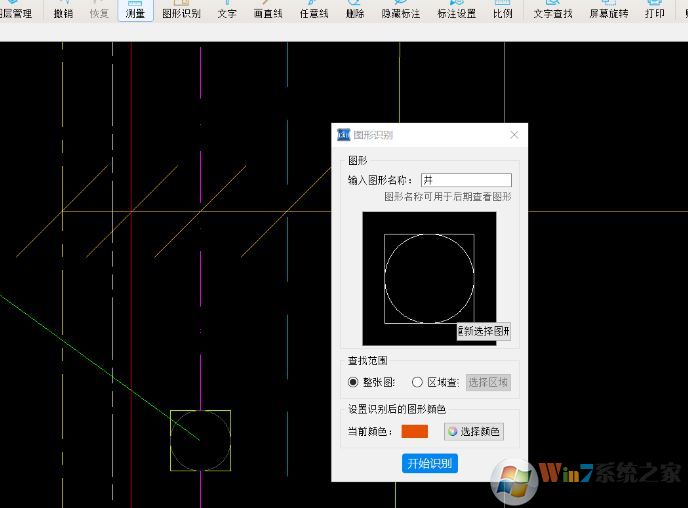Click the 输入图形名称 shape name field
688x508 pixels.
click(x=466, y=180)
